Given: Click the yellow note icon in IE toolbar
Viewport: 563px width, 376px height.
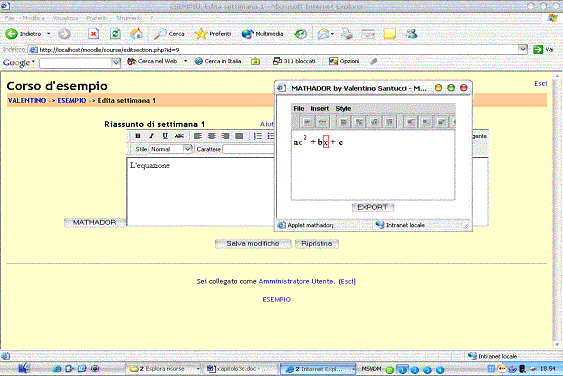Looking at the screenshot, I should [390, 34].
